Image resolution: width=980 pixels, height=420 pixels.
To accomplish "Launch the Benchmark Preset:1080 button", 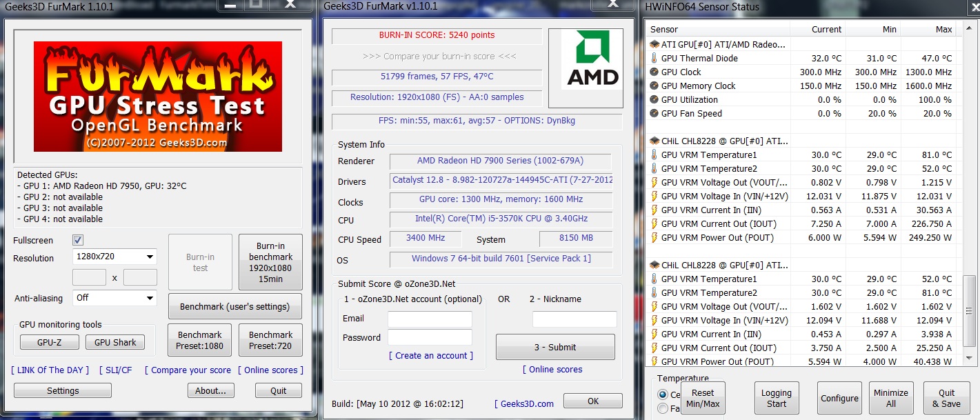I will tap(200, 340).
